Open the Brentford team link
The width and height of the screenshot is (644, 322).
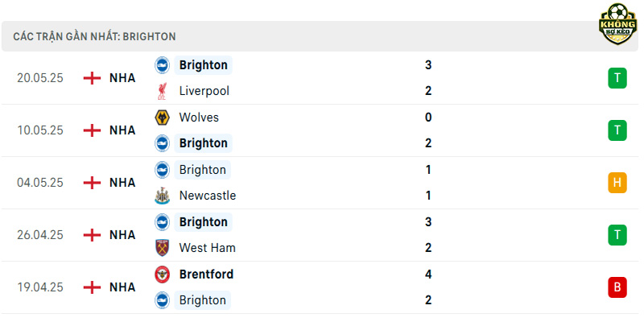click(206, 275)
